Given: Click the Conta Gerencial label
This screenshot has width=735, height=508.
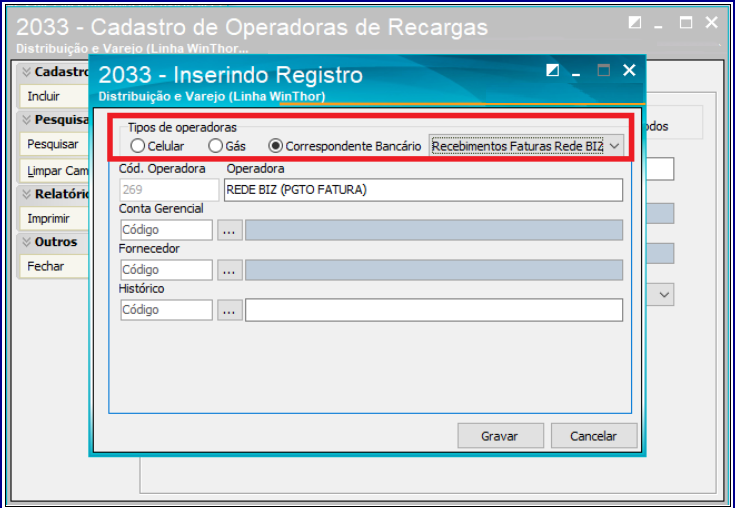Looking at the screenshot, I should tap(161, 209).
